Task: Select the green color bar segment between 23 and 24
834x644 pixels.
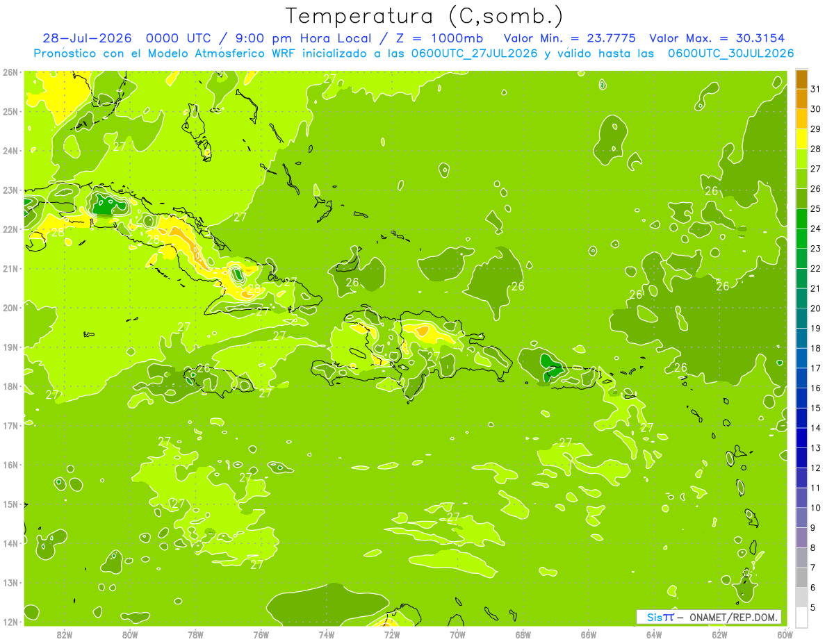Action: tap(801, 238)
